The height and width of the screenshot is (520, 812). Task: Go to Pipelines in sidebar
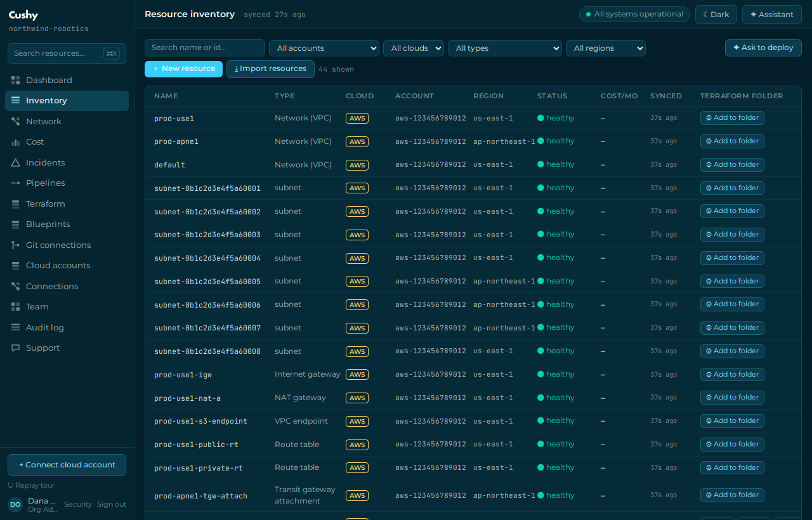point(67,183)
